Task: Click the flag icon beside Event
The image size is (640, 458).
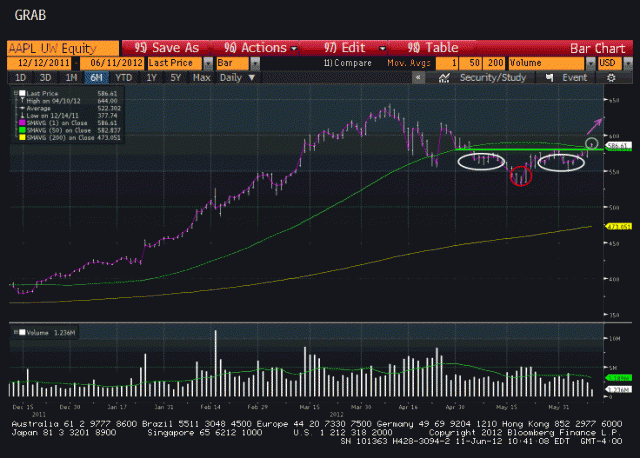Action: pos(550,78)
